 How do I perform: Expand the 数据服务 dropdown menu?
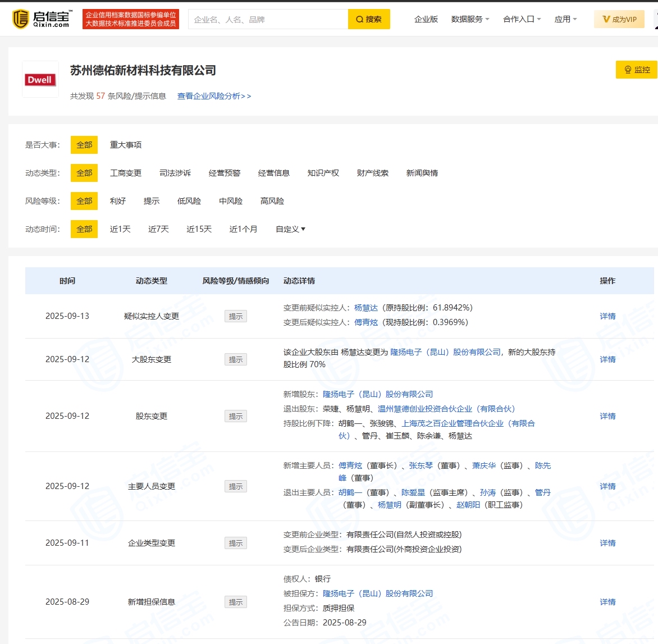470,19
